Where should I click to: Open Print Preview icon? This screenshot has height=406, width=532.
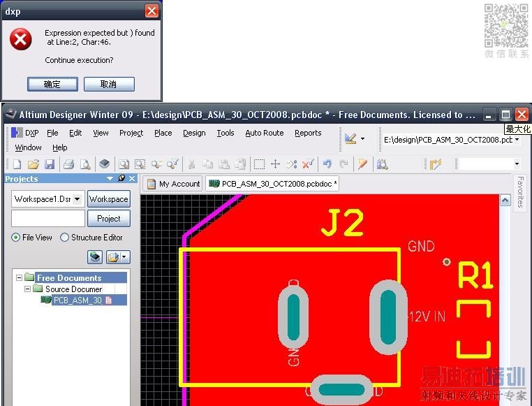(85, 165)
